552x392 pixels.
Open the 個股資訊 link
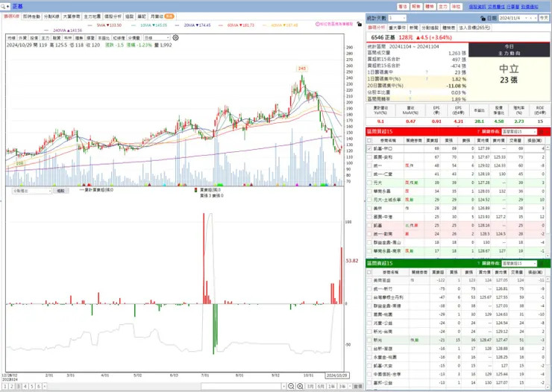point(477,7)
